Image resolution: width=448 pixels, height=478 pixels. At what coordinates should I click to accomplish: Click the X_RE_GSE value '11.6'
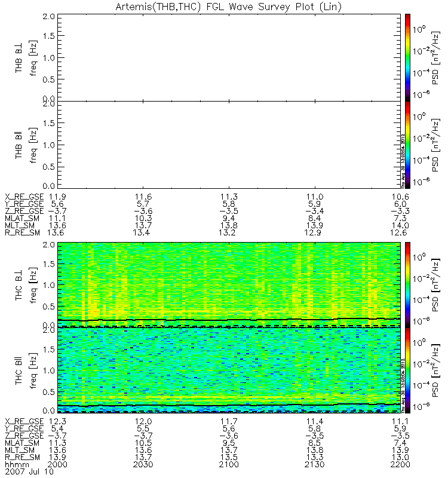tap(143, 197)
